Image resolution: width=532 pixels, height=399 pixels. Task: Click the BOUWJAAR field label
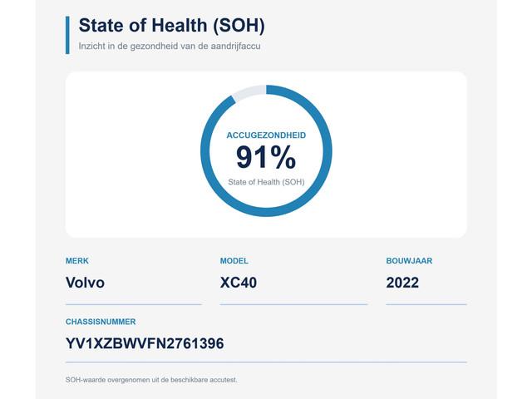click(x=409, y=261)
